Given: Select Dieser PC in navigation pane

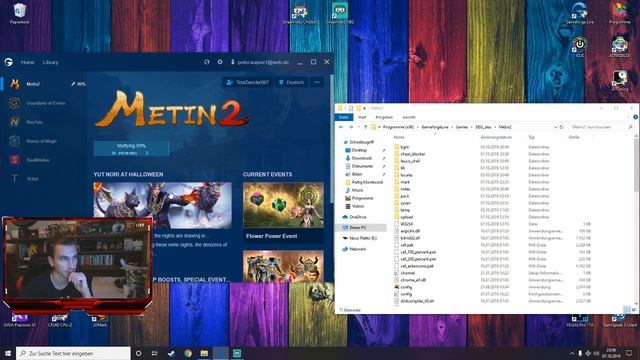Looking at the screenshot, I should click(x=358, y=227).
